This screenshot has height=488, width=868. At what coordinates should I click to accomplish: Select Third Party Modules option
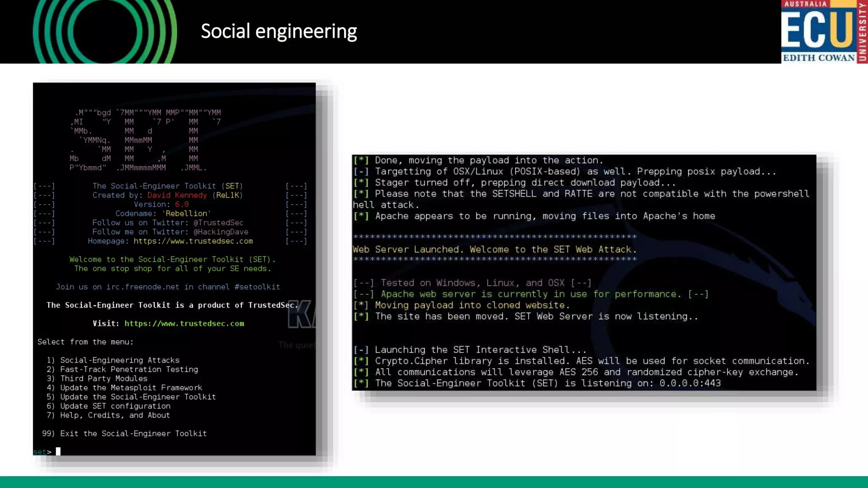tap(103, 378)
